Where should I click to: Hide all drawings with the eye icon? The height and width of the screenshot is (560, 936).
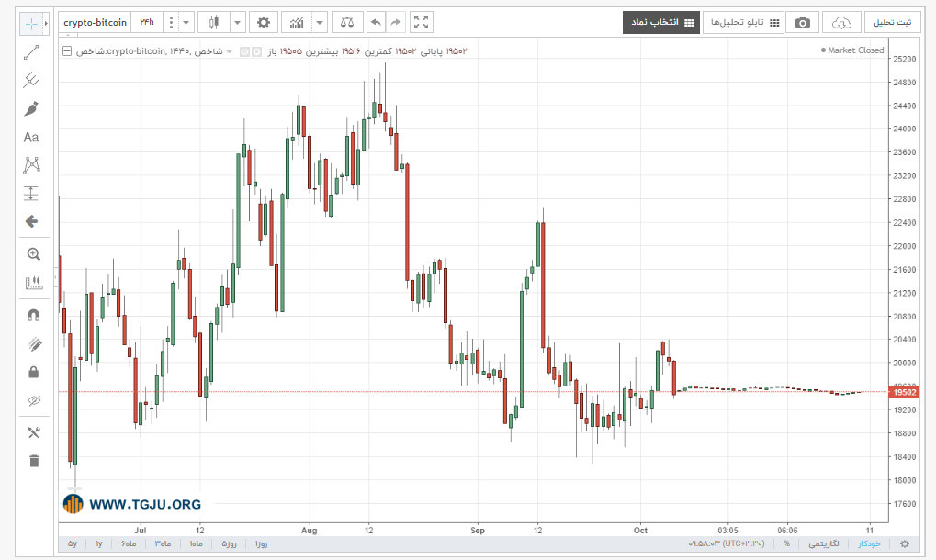pyautogui.click(x=34, y=400)
